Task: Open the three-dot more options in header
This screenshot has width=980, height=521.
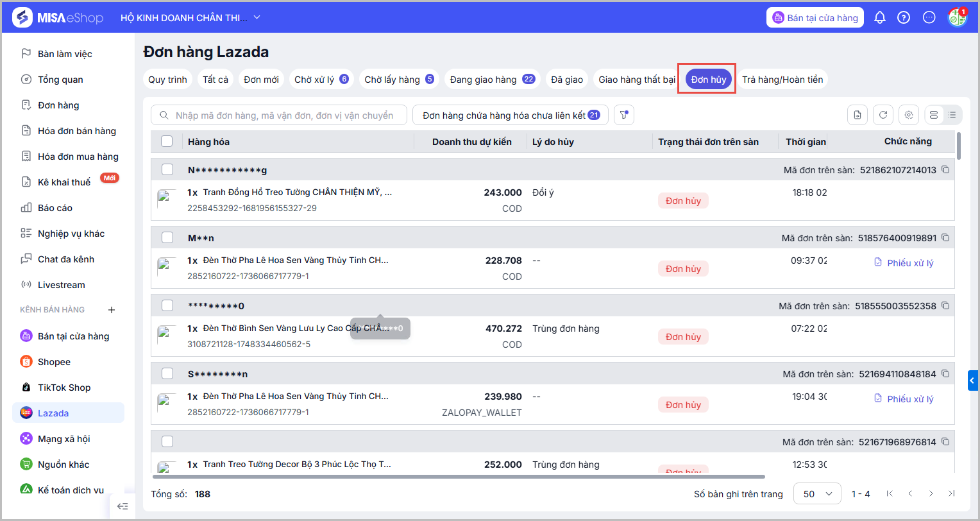Action: click(929, 17)
